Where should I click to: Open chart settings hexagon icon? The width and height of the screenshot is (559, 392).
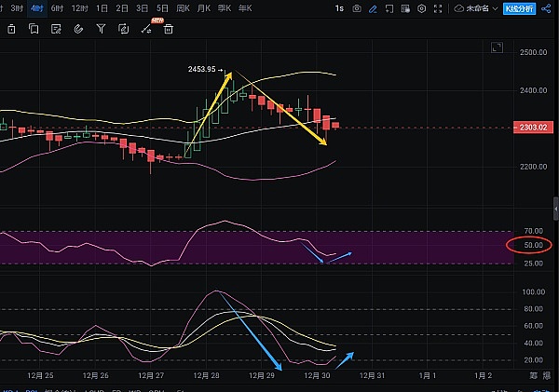422,8
